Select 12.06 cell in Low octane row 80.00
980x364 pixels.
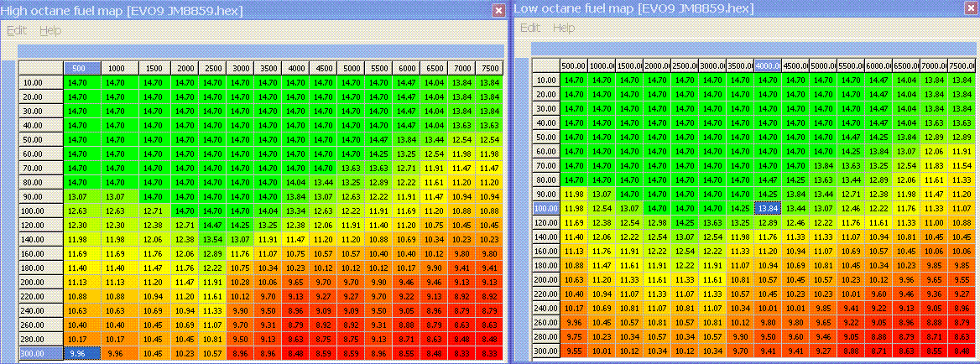click(x=907, y=179)
